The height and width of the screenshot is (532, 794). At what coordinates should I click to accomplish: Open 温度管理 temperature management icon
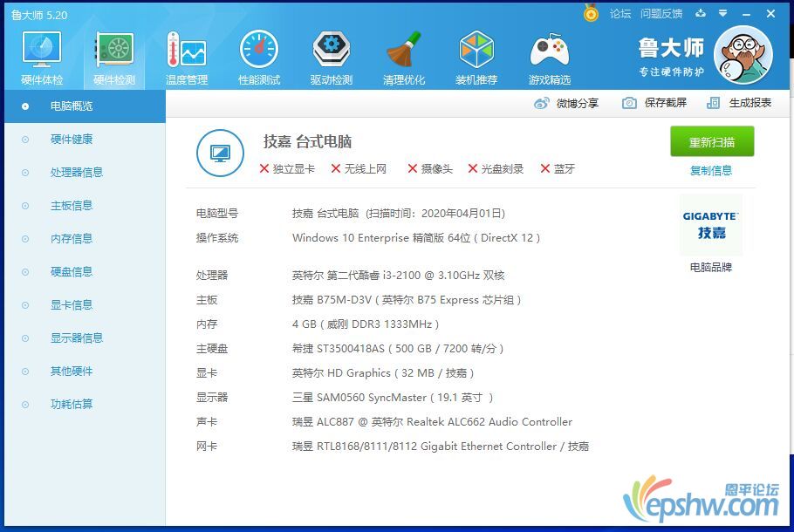[187, 49]
